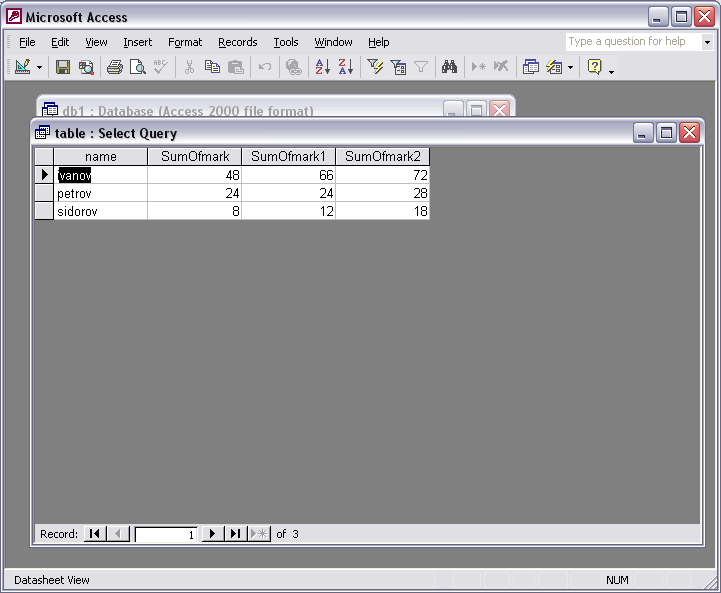Expand the View button dropdown arrow
Screen dimensions: 721x593
40,67
